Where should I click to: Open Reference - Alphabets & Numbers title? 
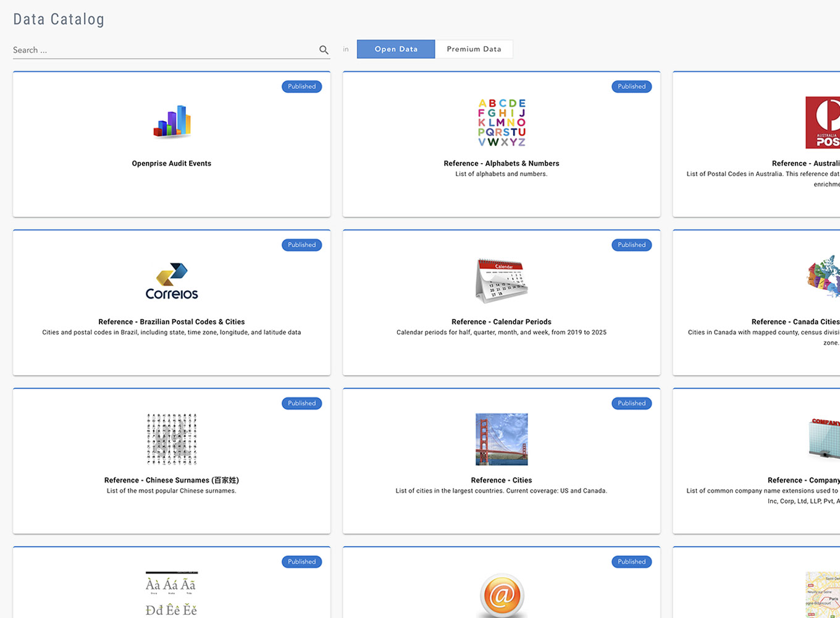coord(502,164)
